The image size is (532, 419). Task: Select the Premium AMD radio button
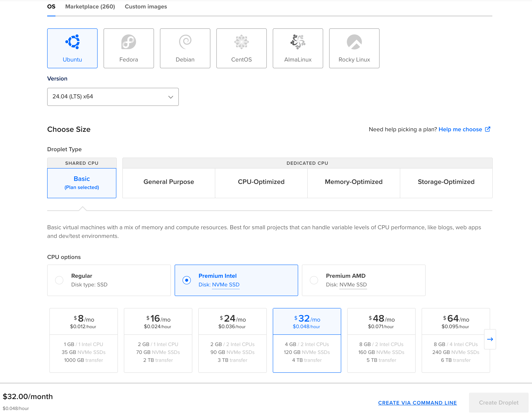click(314, 280)
